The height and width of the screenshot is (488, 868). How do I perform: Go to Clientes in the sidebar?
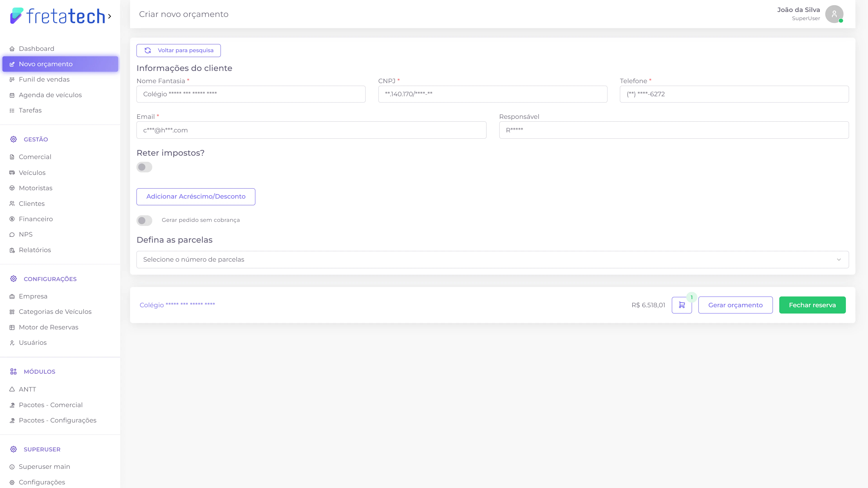coord(32,203)
